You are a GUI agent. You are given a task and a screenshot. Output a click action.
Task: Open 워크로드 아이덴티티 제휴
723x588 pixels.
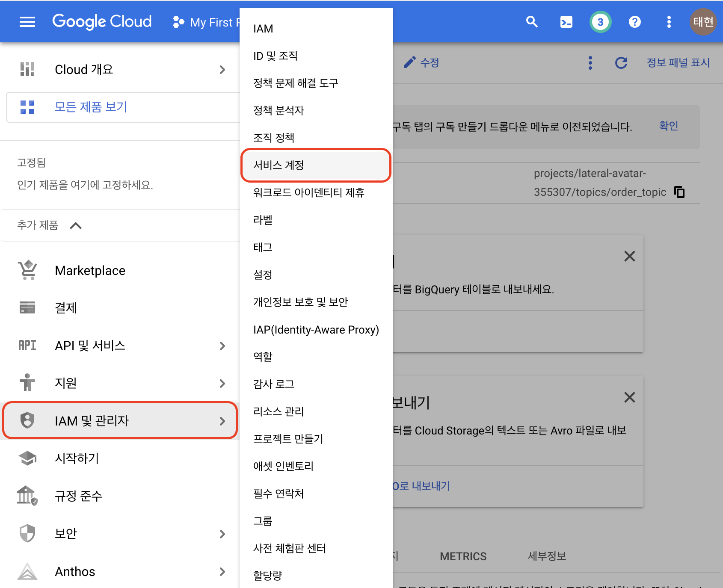(x=316, y=192)
